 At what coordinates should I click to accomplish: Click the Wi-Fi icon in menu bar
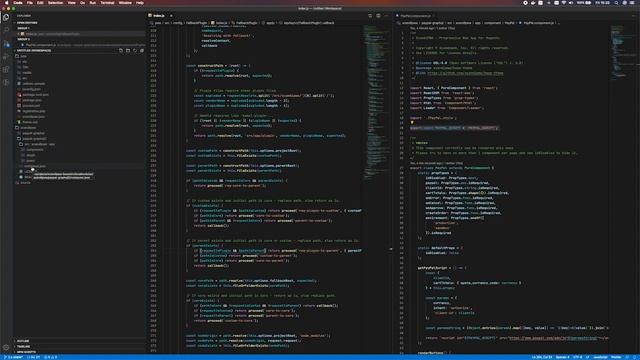564,3
